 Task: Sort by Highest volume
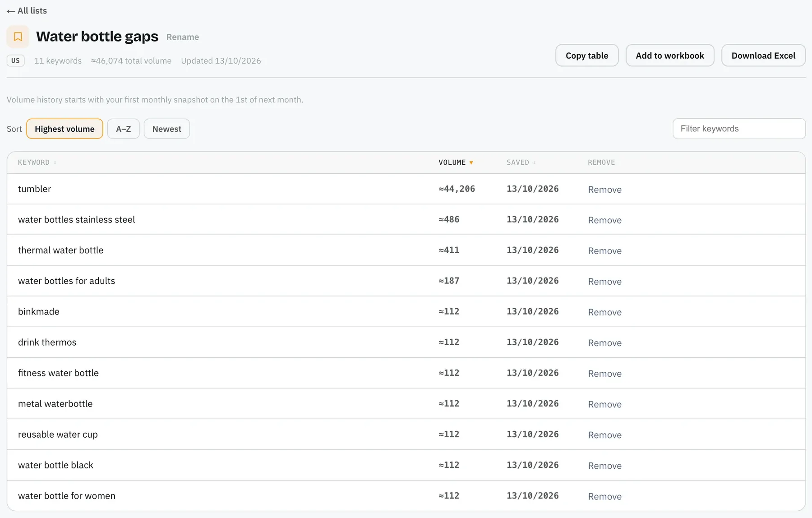click(65, 129)
